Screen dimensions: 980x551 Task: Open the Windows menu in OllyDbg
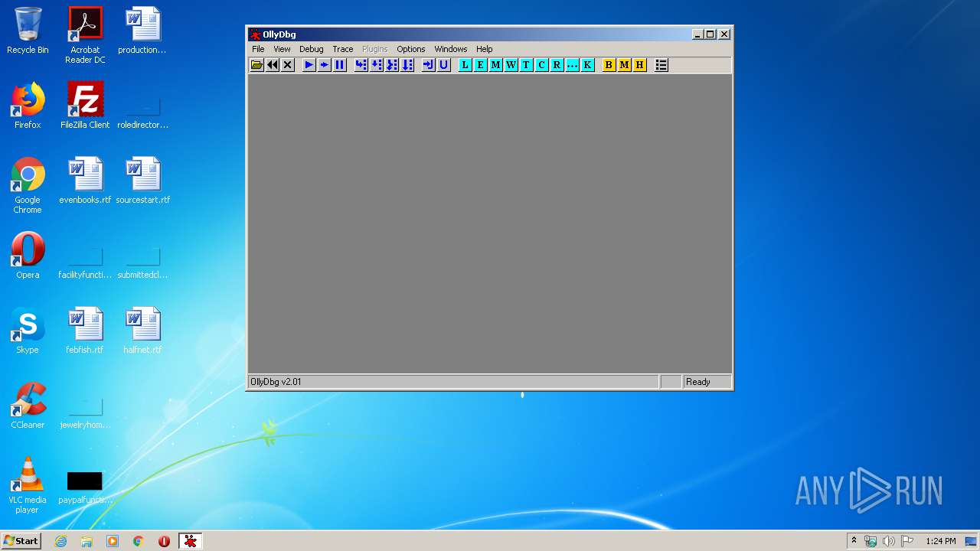[x=450, y=49]
